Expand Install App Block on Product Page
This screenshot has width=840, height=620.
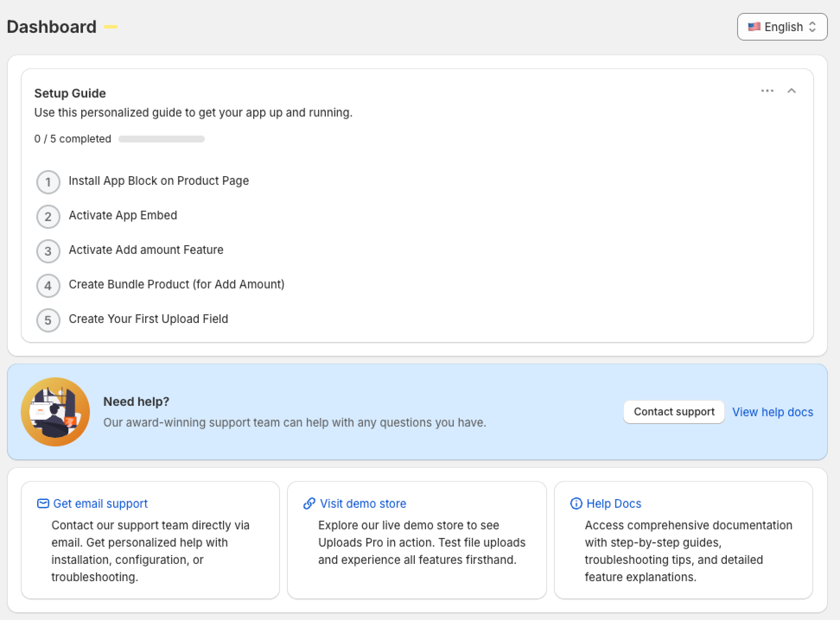coord(159,180)
